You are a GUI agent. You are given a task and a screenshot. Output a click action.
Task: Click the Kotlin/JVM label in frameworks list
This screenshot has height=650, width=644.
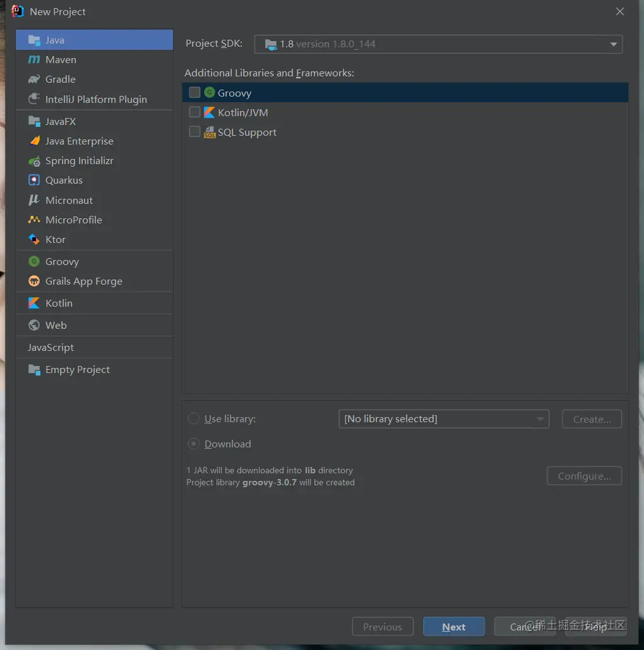243,113
